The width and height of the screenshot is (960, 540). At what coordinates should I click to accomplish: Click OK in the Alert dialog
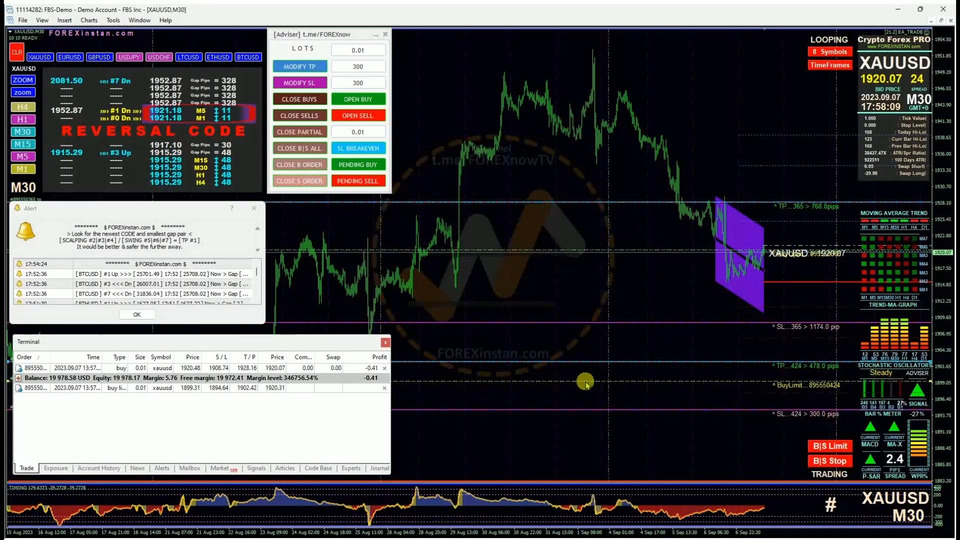tap(137, 314)
